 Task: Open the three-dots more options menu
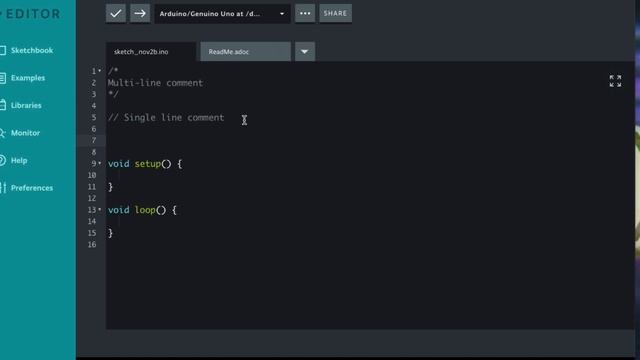pos(305,13)
